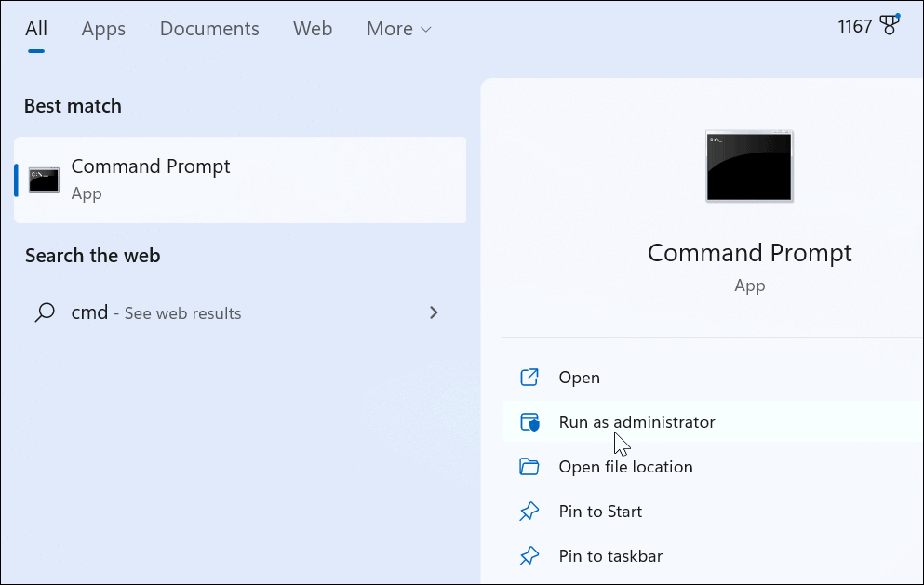Image resolution: width=924 pixels, height=585 pixels.
Task: Switch to the Apps tab
Action: (x=103, y=29)
